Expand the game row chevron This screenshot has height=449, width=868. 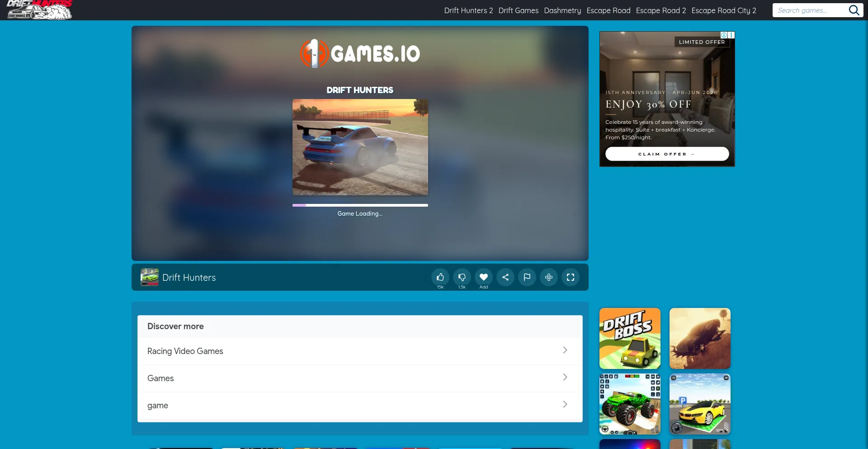(x=565, y=405)
